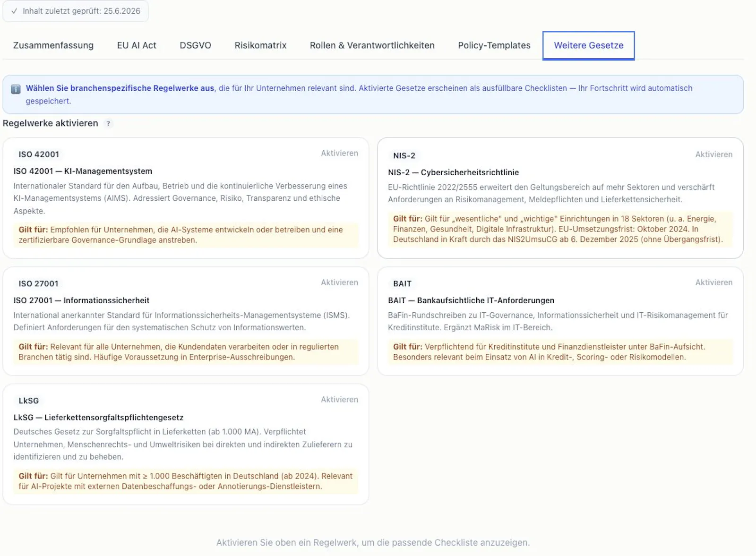Click the NIS-2 tag label
The height and width of the screenshot is (556, 756).
404,156
